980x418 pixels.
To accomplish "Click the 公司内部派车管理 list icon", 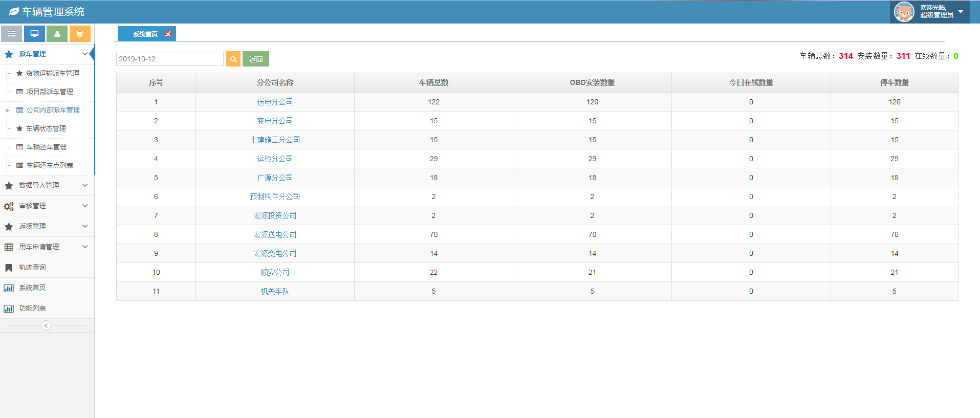I will 19,110.
